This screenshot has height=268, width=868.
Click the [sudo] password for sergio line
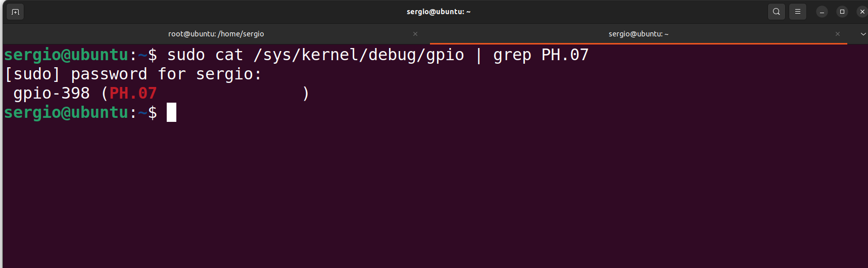click(133, 74)
